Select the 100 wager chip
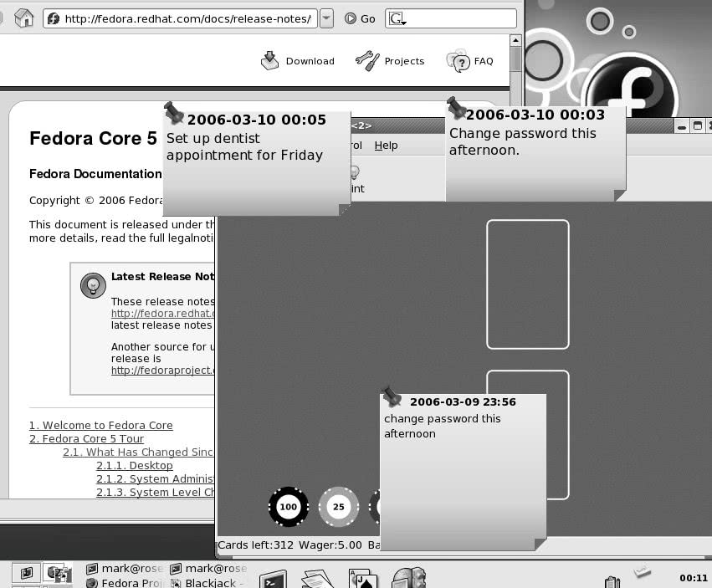Image resolution: width=712 pixels, height=588 pixels. (289, 507)
